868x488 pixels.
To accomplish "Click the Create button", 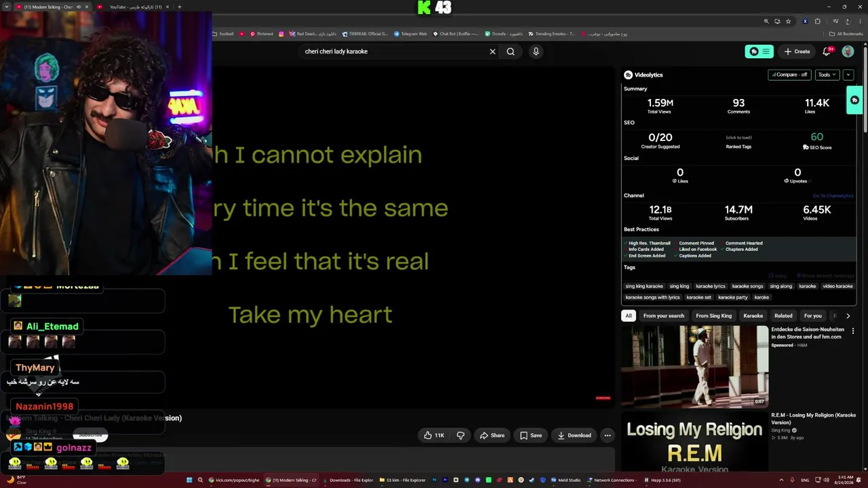I will [797, 52].
